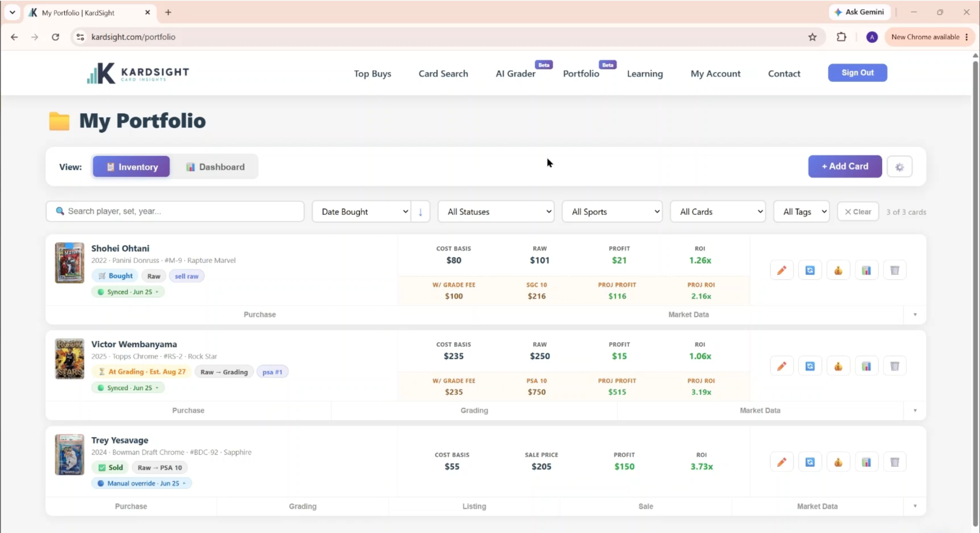The height and width of the screenshot is (533, 980).
Task: Open Card Search in navigation
Action: pyautogui.click(x=443, y=74)
